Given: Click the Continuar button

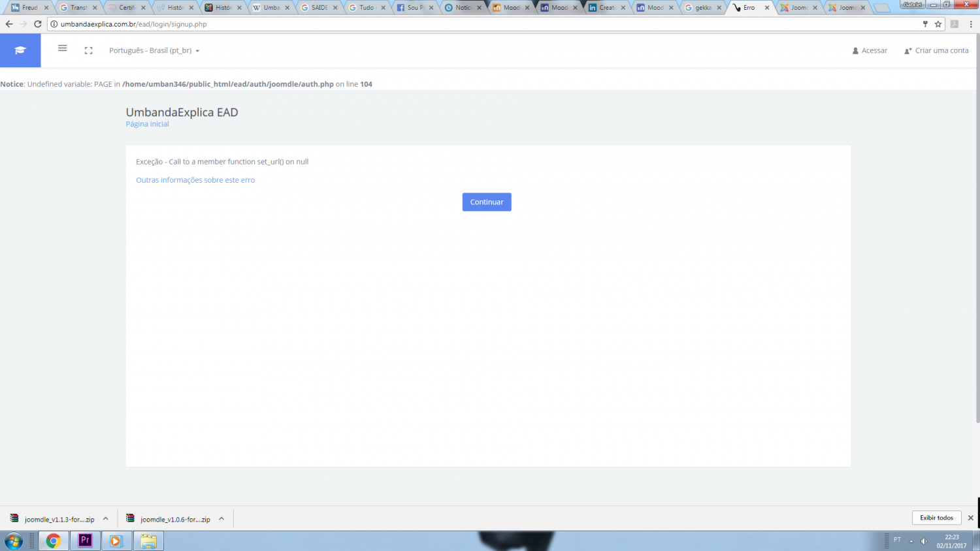Looking at the screenshot, I should [487, 202].
